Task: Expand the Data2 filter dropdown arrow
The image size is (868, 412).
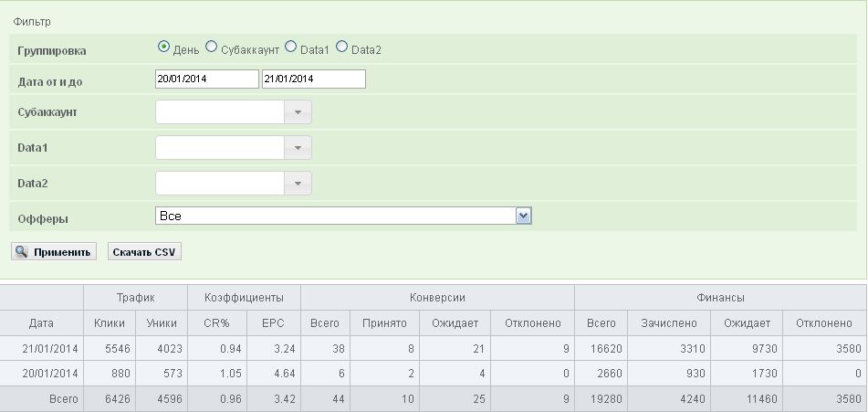Action: pos(298,184)
